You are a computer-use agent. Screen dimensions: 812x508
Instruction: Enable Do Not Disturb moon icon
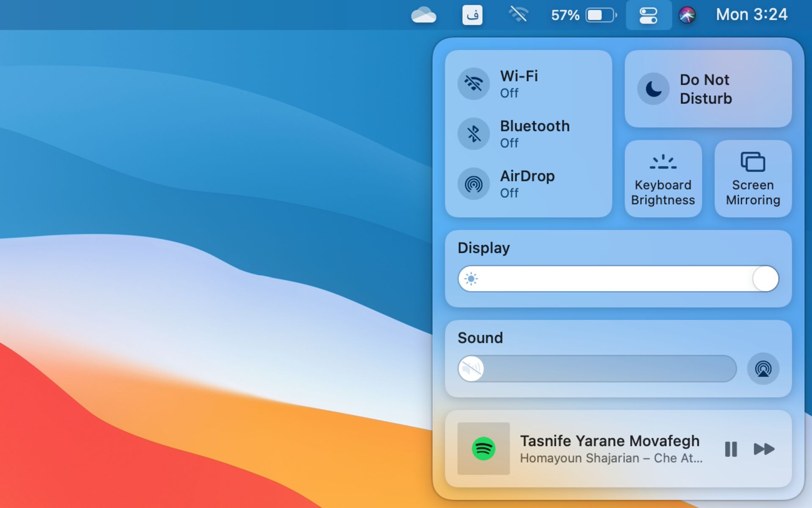[653, 89]
